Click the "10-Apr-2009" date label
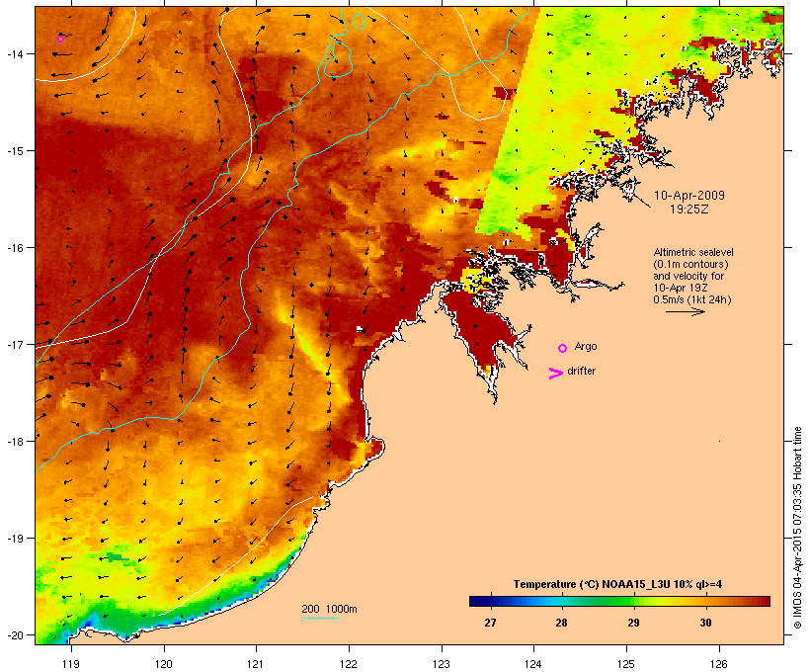This screenshot has height=672, width=810. [x=689, y=196]
